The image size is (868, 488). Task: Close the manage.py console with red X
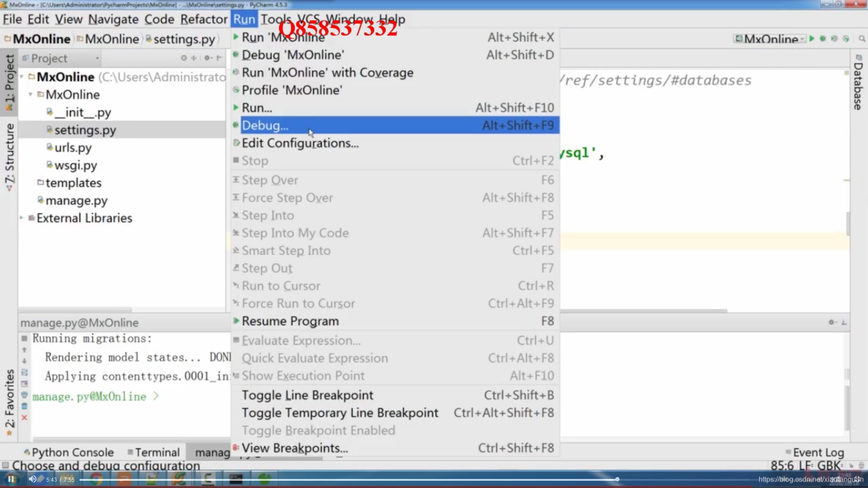[x=24, y=418]
